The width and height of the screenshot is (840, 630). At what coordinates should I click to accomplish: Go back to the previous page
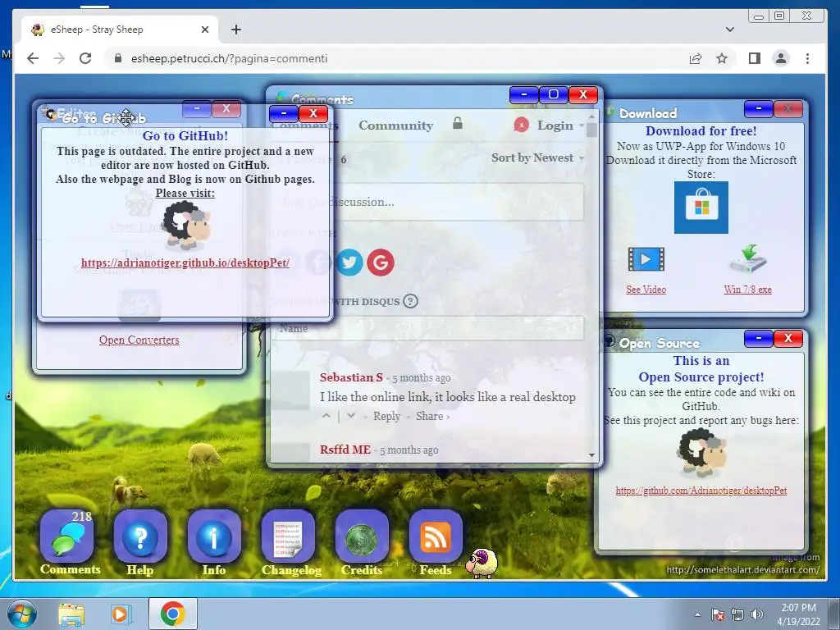(33, 58)
